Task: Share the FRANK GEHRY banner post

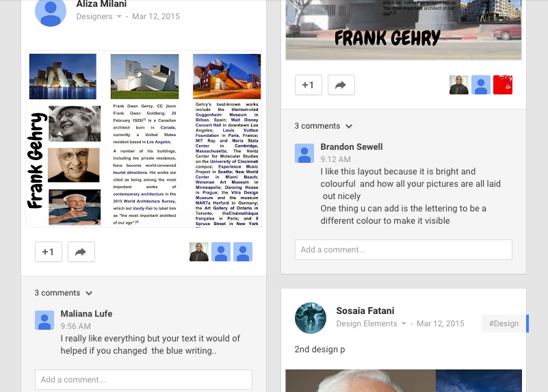Action: tap(341, 85)
